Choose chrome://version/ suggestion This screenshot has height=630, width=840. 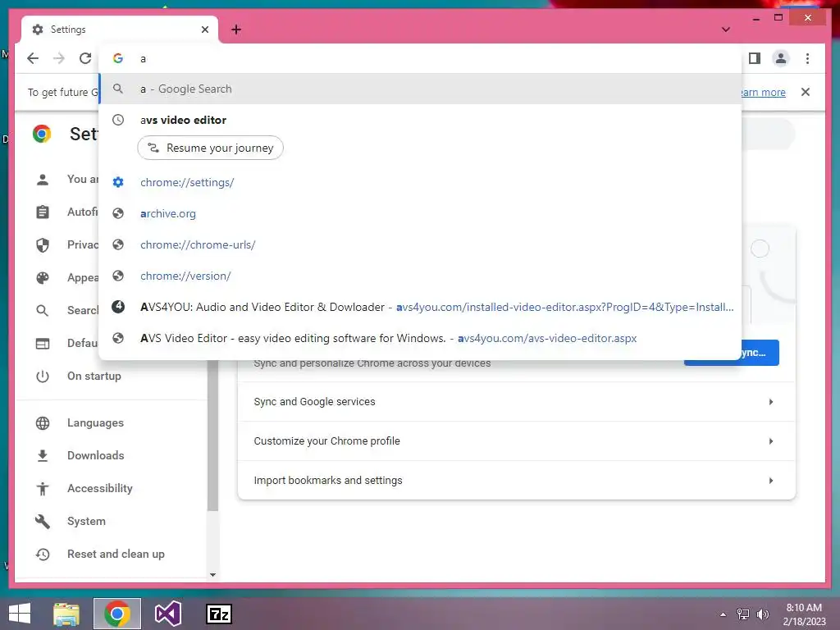point(421,276)
